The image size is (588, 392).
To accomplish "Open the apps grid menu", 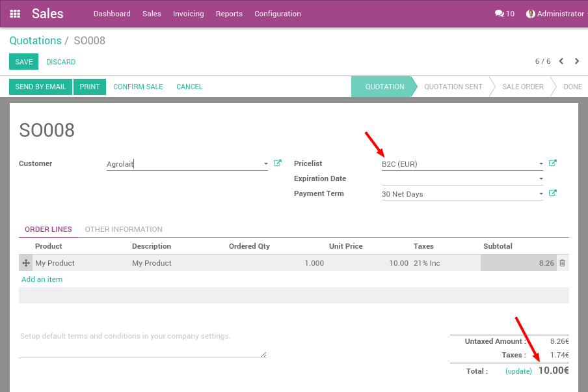I will [14, 13].
